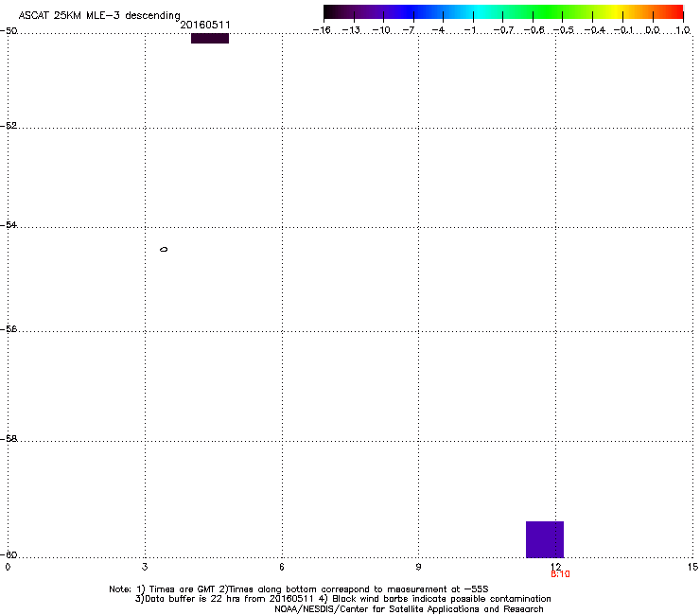This screenshot has width=700, height=615.
Task: Click the latitude axis label '-52'
Action: coord(9,126)
